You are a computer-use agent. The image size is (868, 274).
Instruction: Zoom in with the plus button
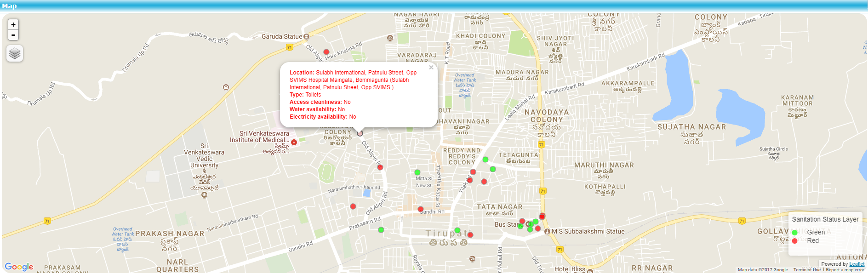(13, 25)
